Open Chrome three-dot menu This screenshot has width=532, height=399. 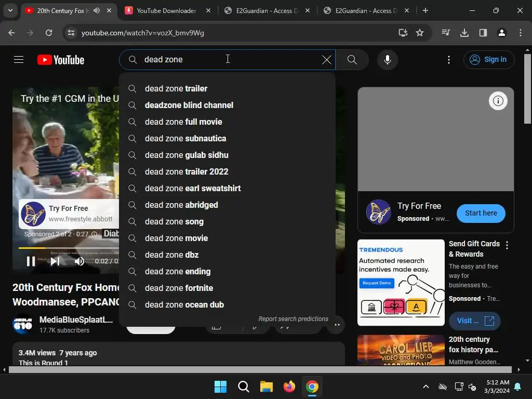point(520,33)
